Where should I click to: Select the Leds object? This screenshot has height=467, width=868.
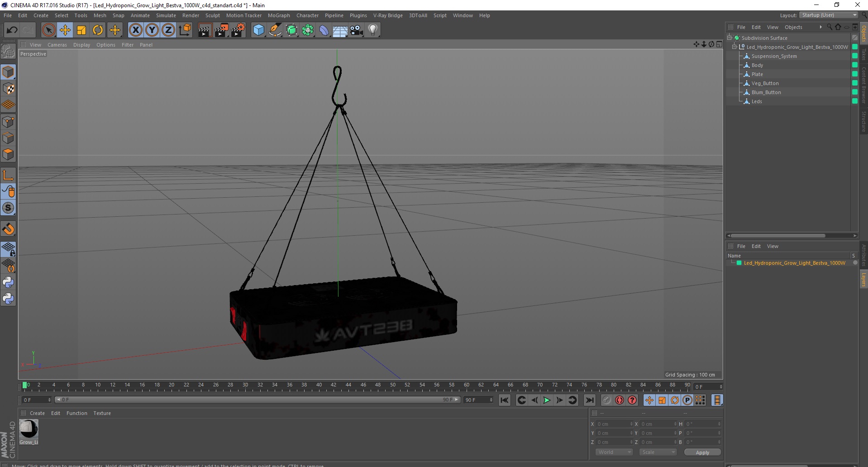tap(757, 101)
